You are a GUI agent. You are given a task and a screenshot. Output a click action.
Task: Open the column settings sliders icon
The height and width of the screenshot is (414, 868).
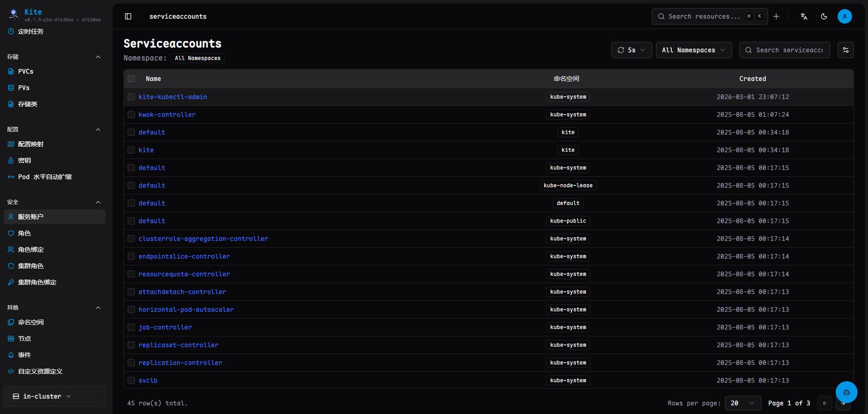coord(845,50)
